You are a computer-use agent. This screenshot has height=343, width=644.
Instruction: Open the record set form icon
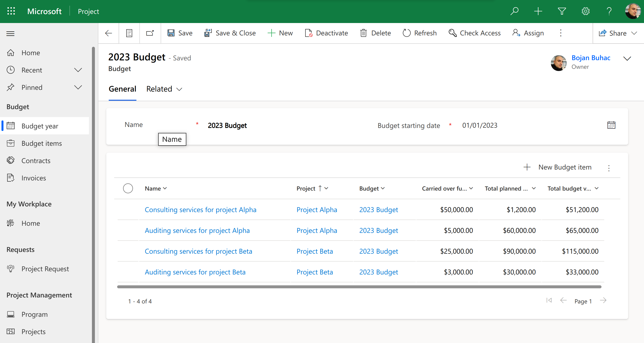129,33
